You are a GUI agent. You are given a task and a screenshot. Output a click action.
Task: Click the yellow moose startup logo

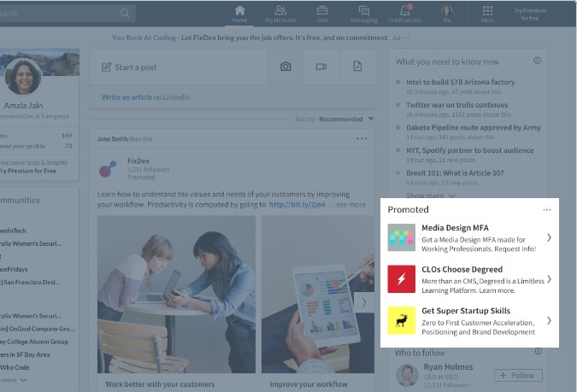tap(402, 320)
